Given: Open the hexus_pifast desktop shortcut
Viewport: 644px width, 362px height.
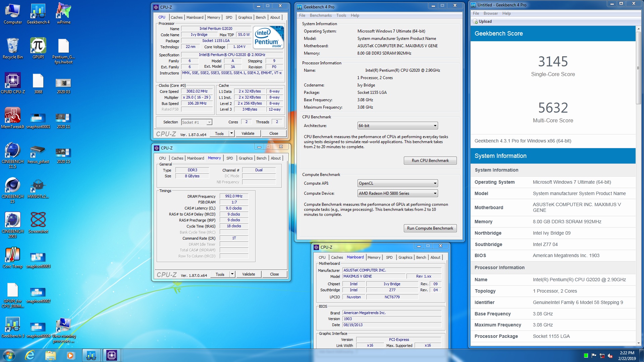Looking at the screenshot, I should tap(38, 154).
